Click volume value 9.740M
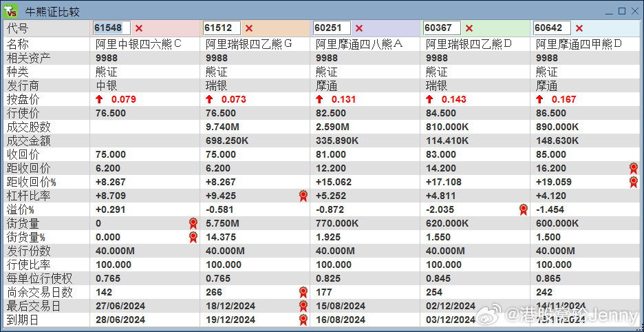 point(222,127)
